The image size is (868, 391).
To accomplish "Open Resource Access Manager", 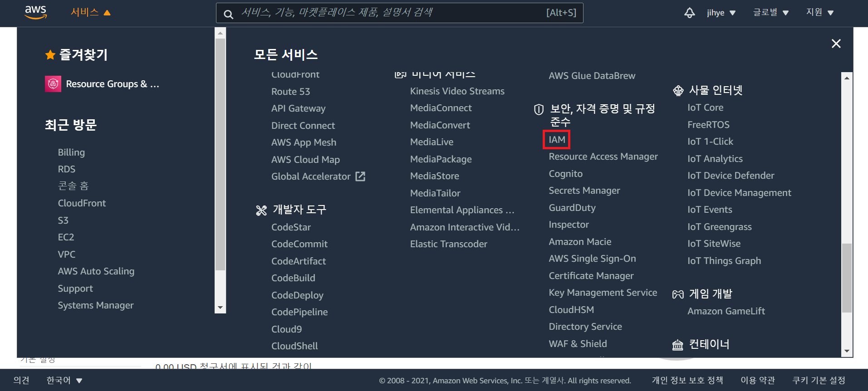I will 603,156.
